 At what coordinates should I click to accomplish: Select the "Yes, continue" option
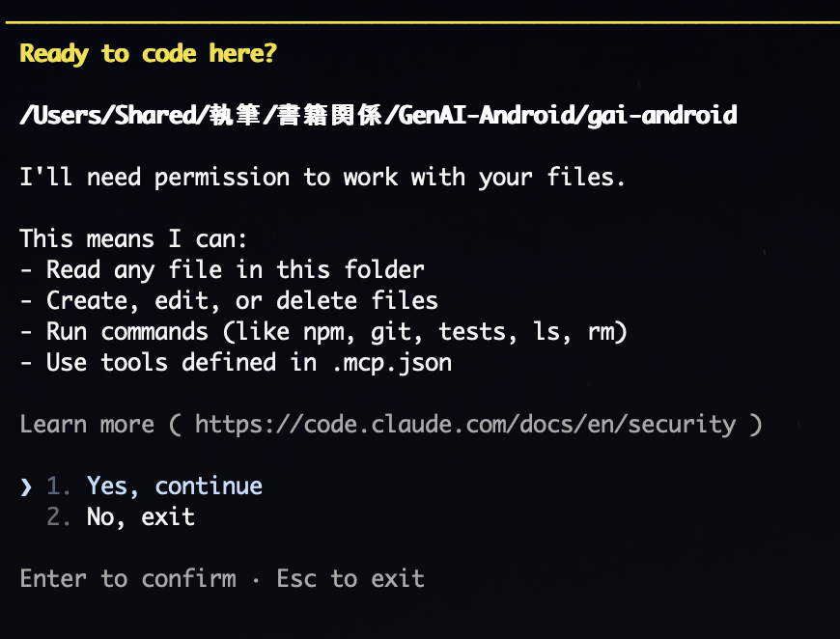[174, 486]
